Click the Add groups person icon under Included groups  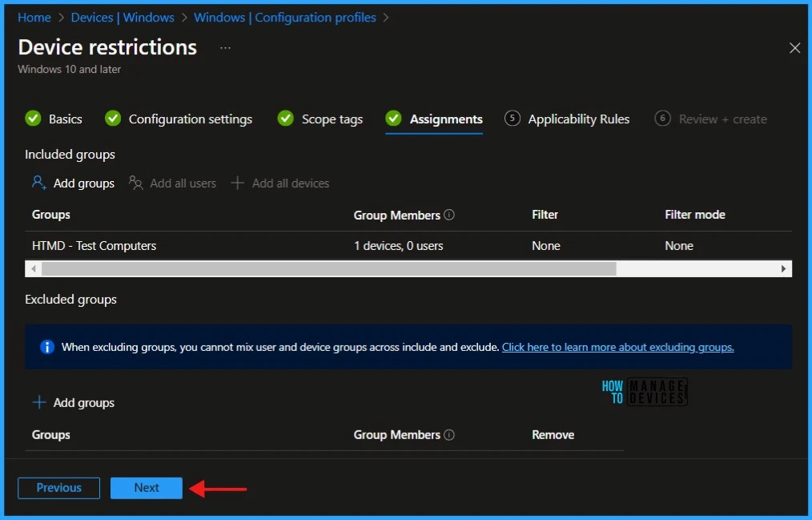[39, 183]
